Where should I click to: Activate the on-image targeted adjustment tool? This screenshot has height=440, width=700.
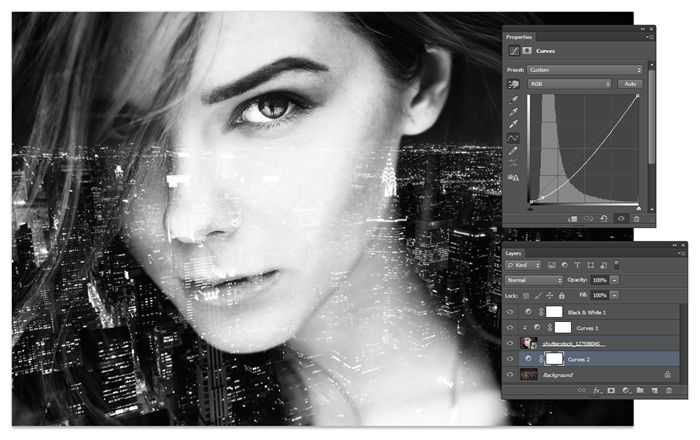(513, 84)
